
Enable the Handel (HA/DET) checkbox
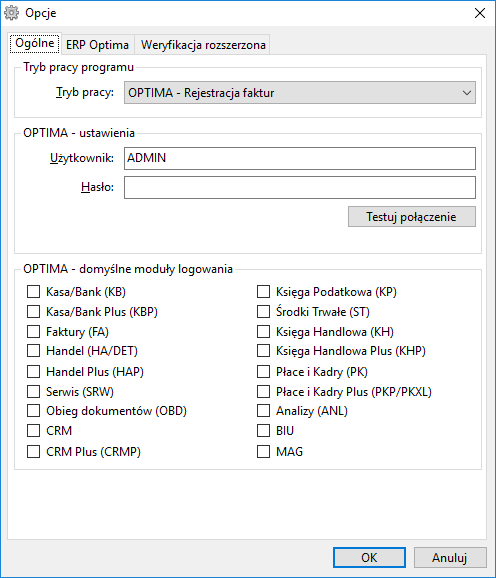tap(34, 351)
